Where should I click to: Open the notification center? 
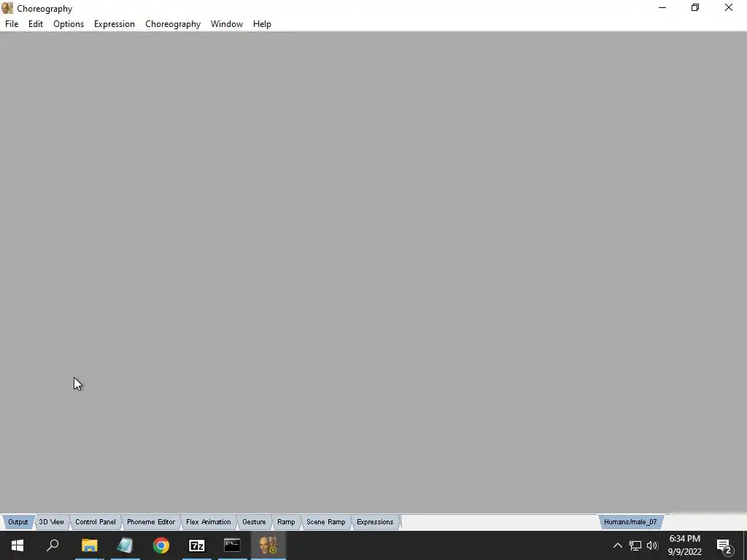click(x=724, y=545)
